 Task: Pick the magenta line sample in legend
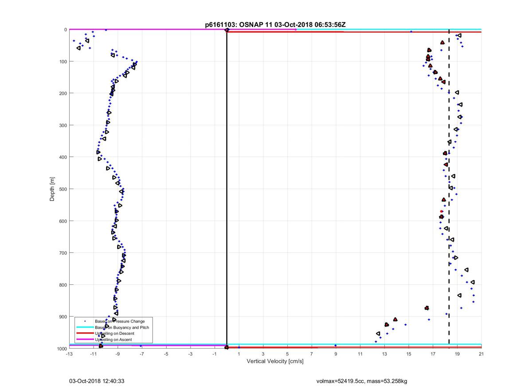pos(85,340)
